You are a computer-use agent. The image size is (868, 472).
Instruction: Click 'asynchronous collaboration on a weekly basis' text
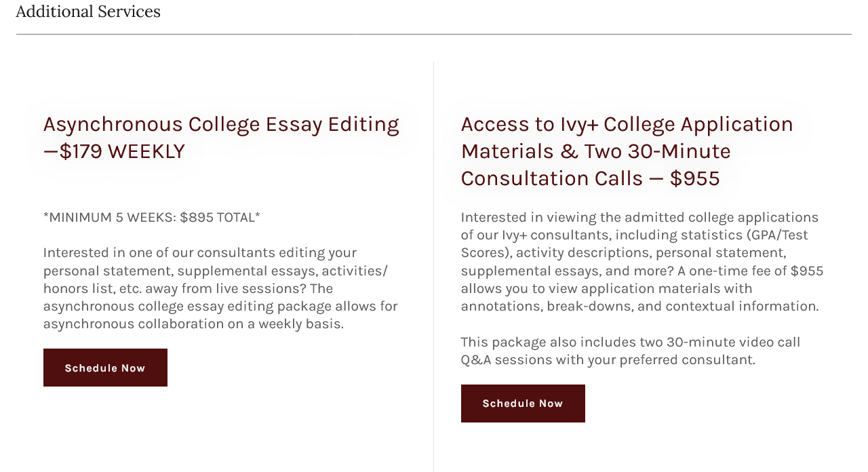tap(193, 324)
